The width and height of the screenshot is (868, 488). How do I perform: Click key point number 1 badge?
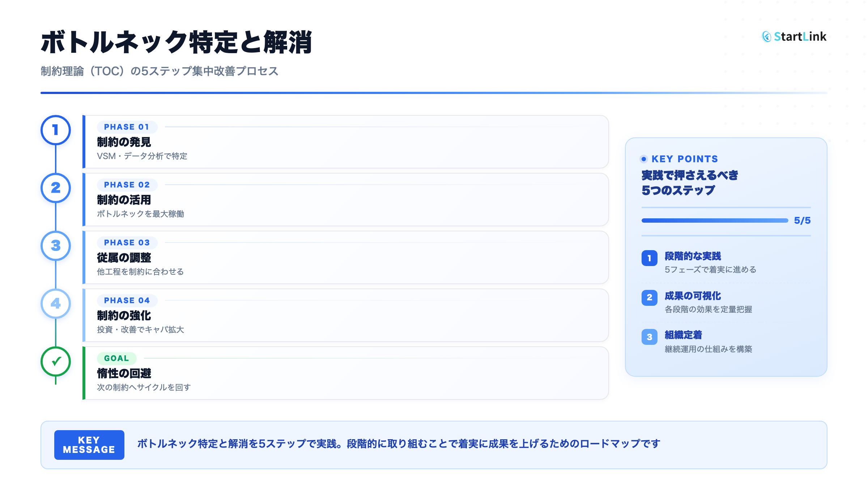click(649, 258)
